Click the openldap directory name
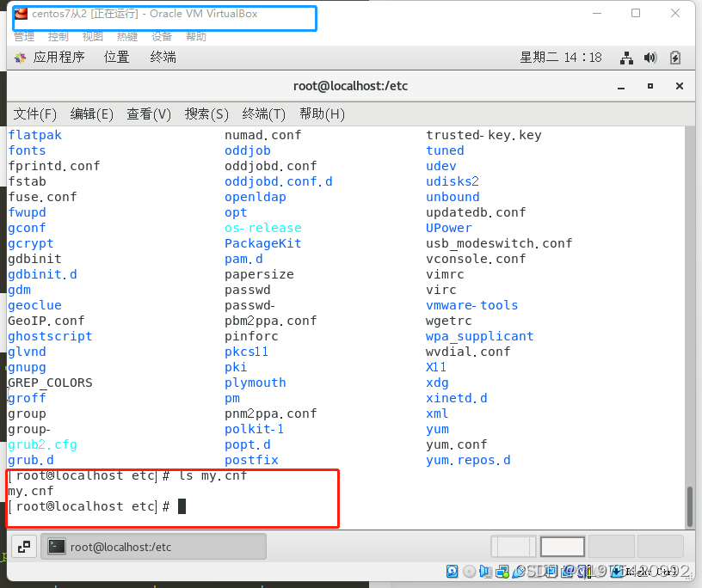Image resolution: width=702 pixels, height=588 pixels. coord(256,197)
